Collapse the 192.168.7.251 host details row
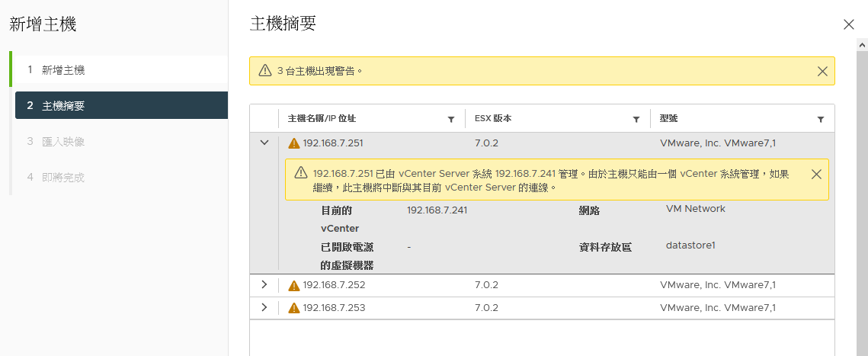The width and height of the screenshot is (868, 356). point(264,143)
